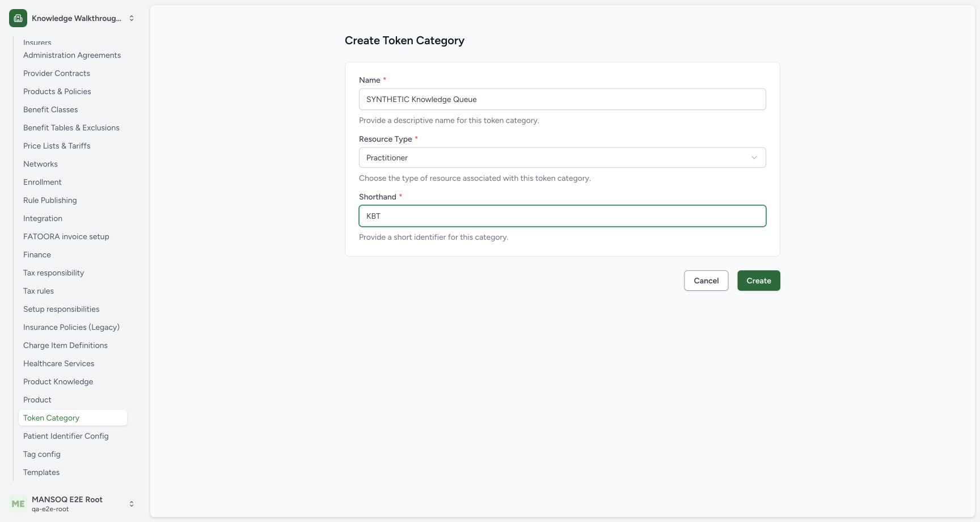Click the Create Token Category heading

[x=404, y=40]
